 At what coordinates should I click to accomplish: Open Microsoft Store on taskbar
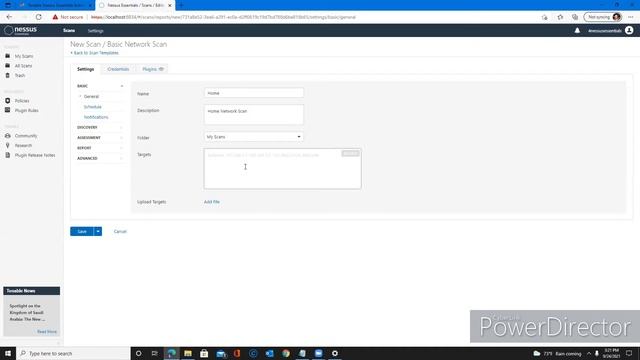click(x=204, y=353)
